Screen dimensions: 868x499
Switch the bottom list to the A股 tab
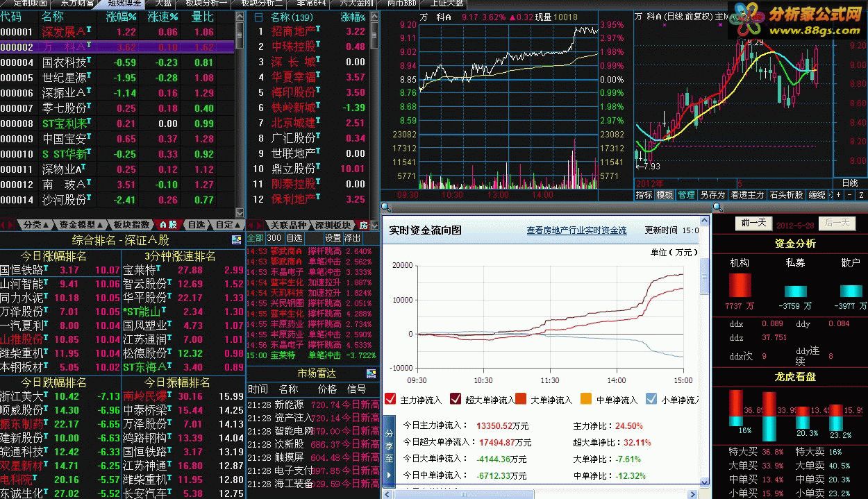tap(169, 225)
